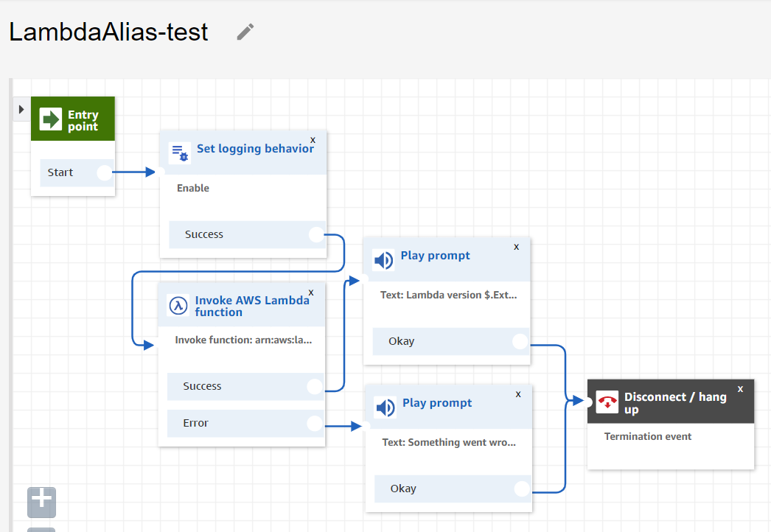
Task: Open title editing with the pencil icon
Action: coord(243,32)
